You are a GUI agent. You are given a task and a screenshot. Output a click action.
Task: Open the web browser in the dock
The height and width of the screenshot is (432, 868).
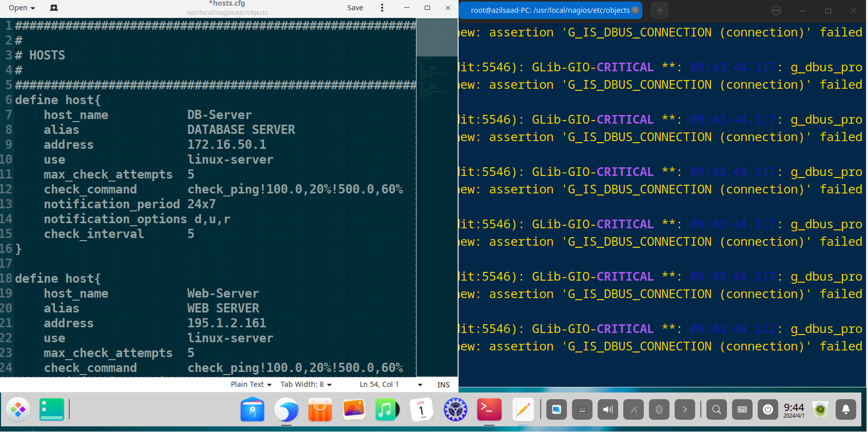[286, 410]
